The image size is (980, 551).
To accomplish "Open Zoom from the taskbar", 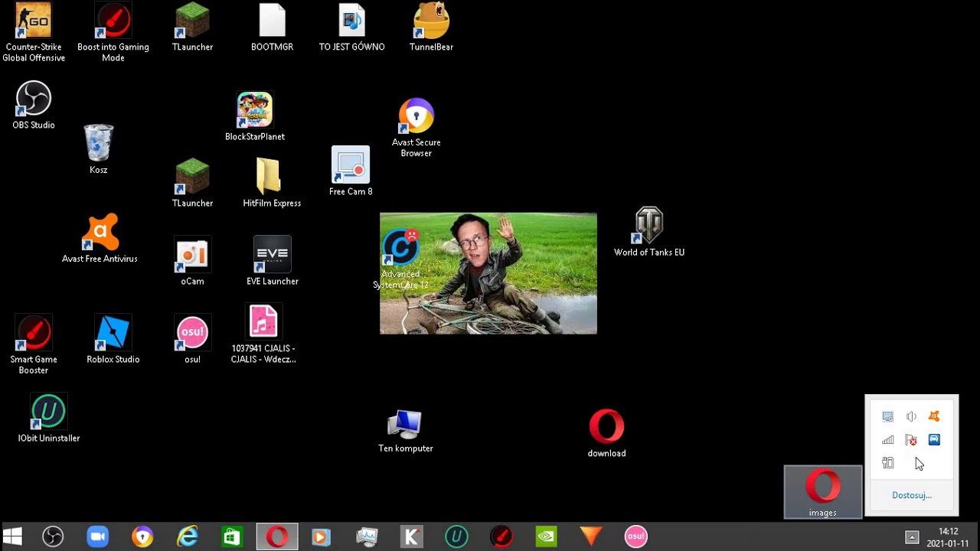I will (x=98, y=536).
